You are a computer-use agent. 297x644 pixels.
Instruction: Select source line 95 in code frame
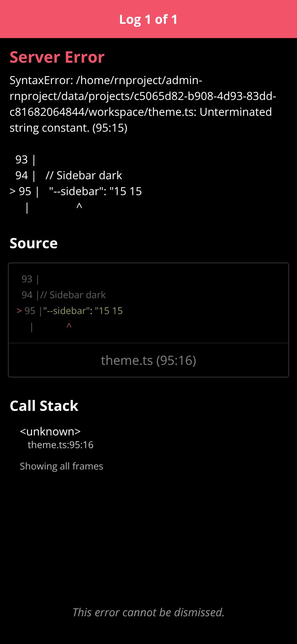70,311
